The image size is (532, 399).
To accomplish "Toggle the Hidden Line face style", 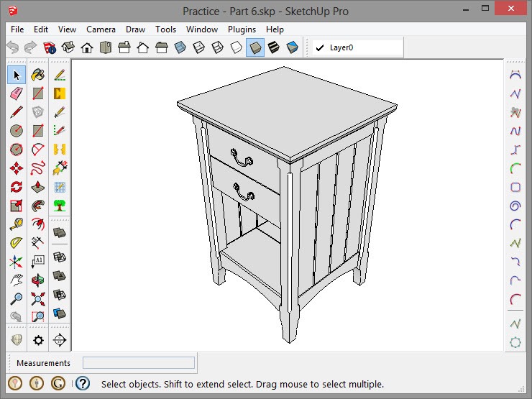I will click(x=236, y=48).
